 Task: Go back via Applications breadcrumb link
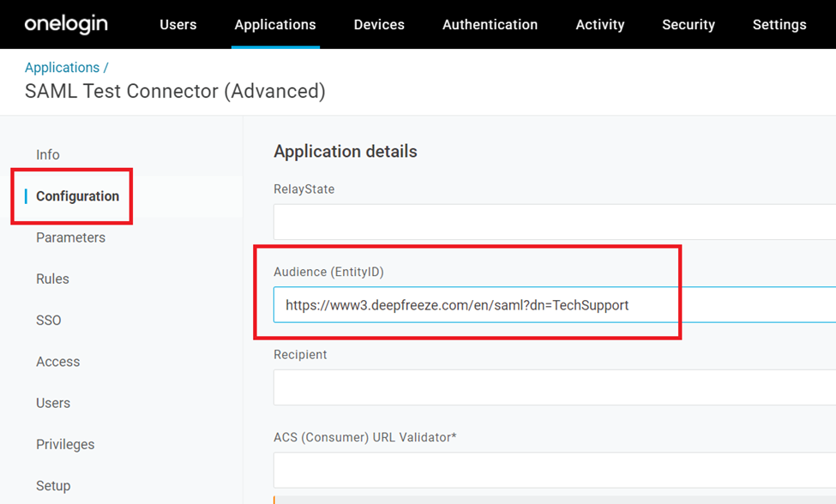(62, 68)
